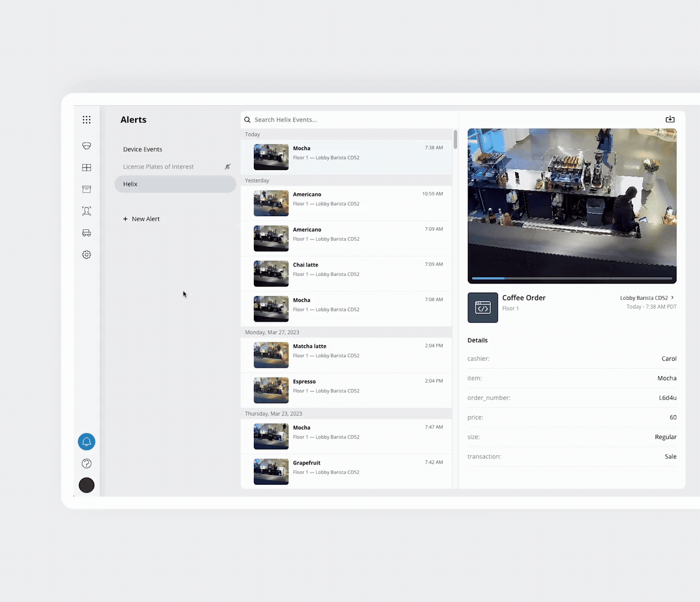Viewport: 700px width, 602px height.
Task: Click the '10:59 AM' timestamp
Action: pos(433,194)
